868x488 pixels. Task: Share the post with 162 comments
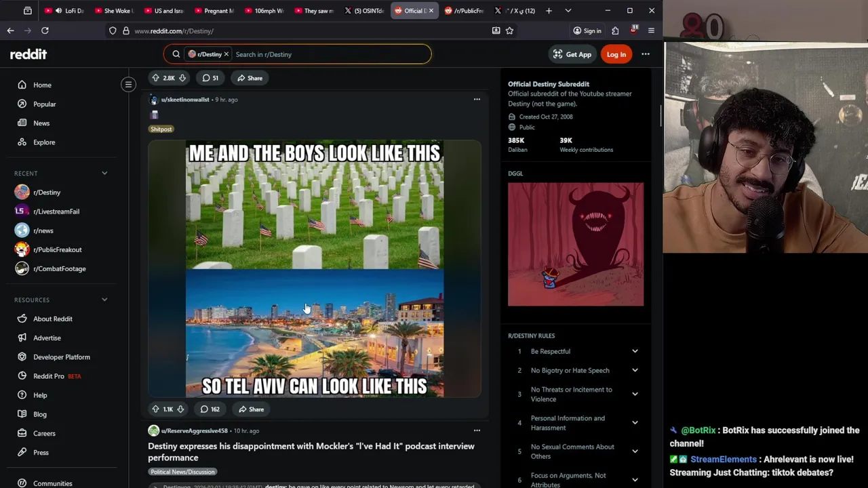[251, 409]
